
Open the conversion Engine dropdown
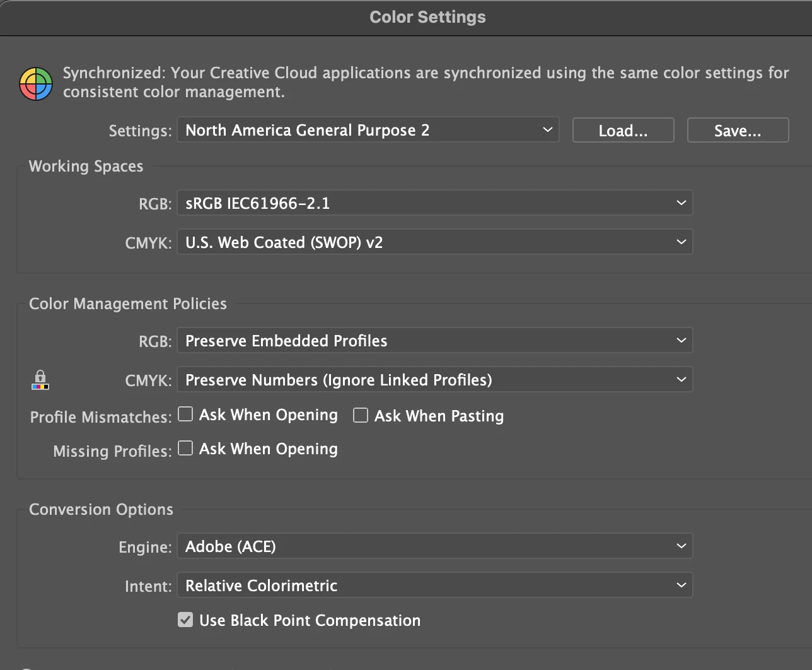[x=435, y=546]
